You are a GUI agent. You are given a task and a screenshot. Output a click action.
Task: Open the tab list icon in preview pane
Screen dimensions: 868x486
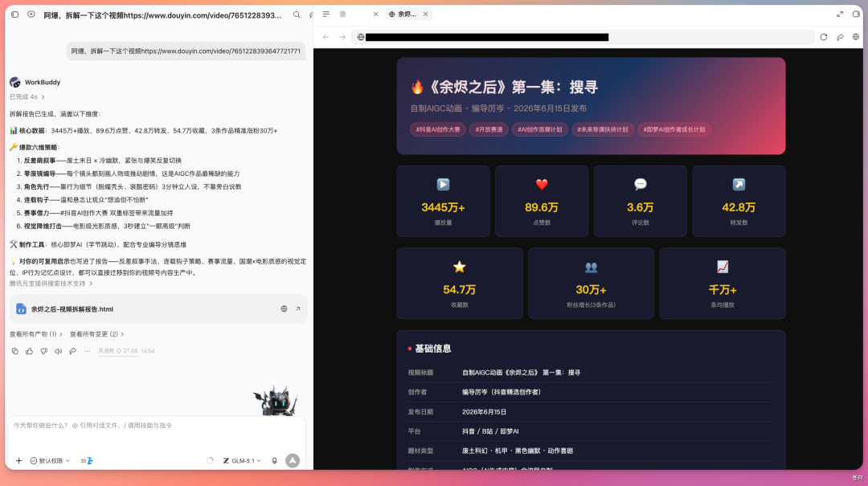(326, 14)
